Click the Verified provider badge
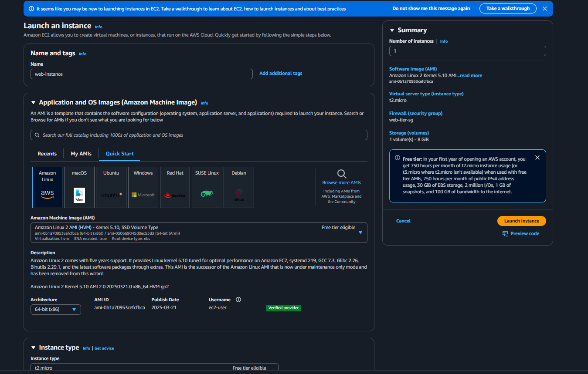This screenshot has width=588, height=374. pyautogui.click(x=283, y=308)
